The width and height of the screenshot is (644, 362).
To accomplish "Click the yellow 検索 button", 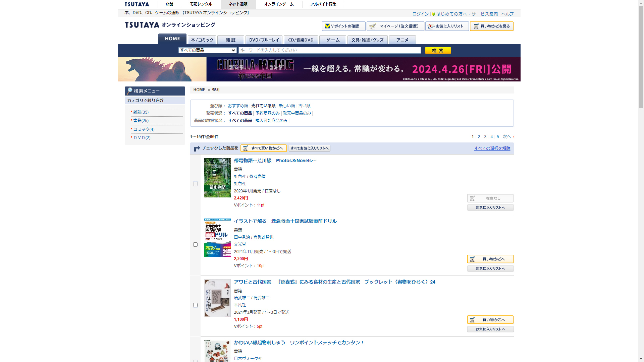I will pyautogui.click(x=438, y=50).
